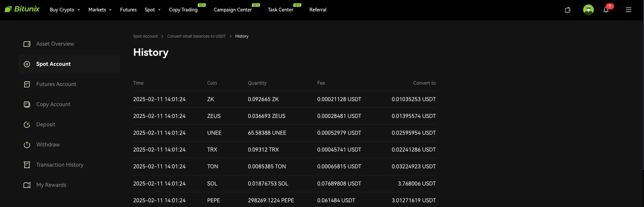Open the user profile avatar

click(x=588, y=10)
